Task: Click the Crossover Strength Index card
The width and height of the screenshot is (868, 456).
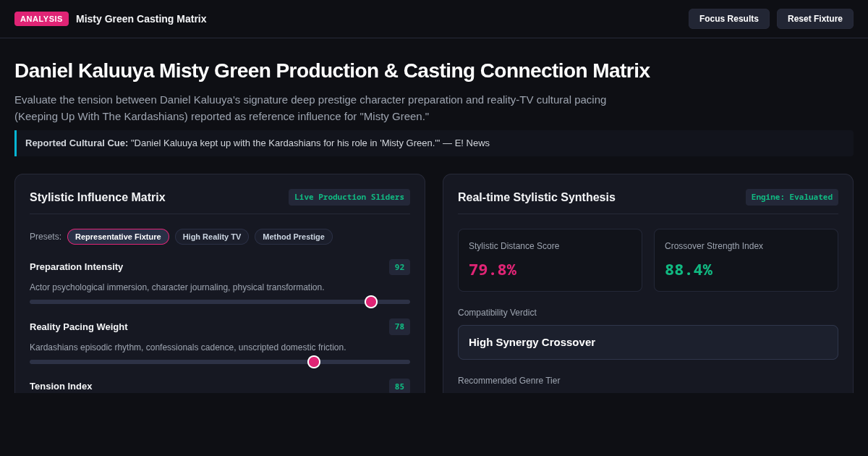Action: tap(746, 261)
